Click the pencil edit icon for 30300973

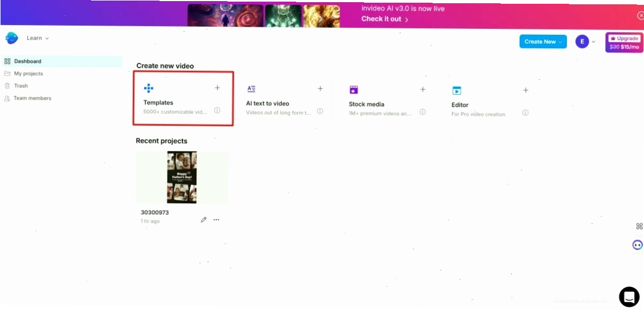pos(203,220)
